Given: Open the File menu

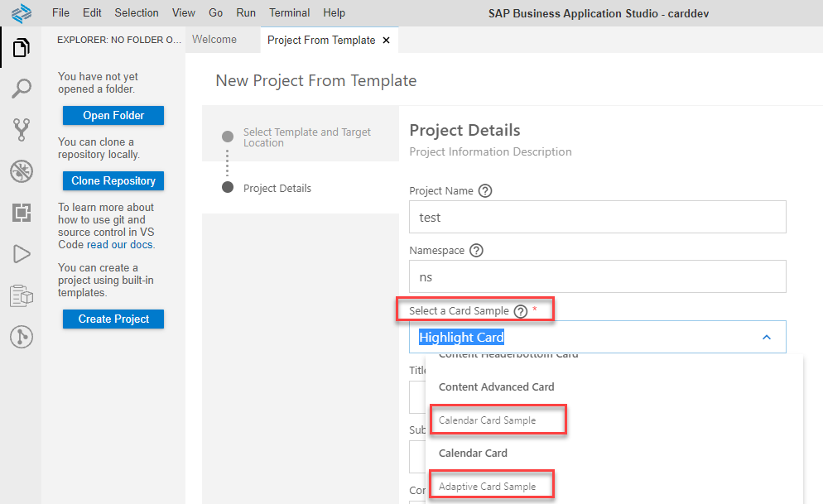Looking at the screenshot, I should 61,12.
